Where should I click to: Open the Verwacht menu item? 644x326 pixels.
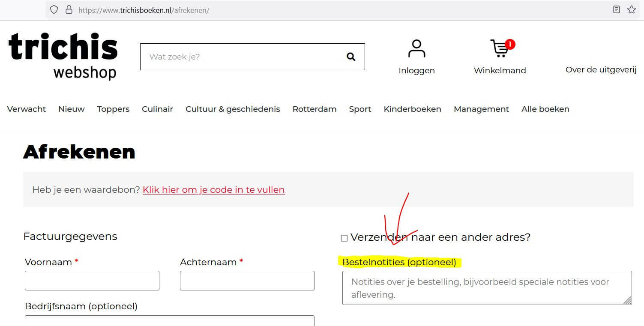tap(27, 109)
